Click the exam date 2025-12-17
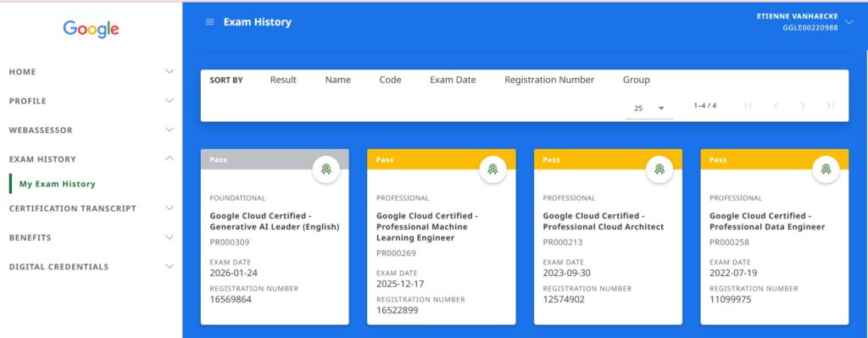The width and height of the screenshot is (868, 338). [400, 284]
